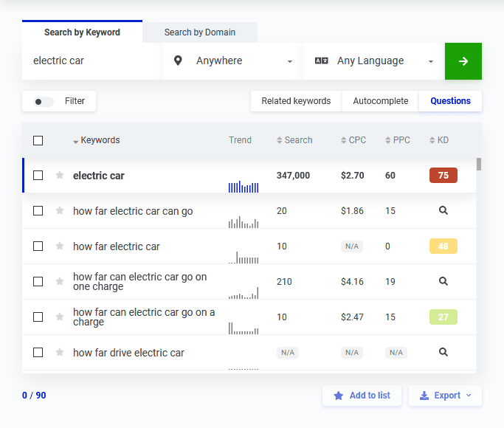
Task: Star the 'how far electric car' row
Action: coord(60,246)
